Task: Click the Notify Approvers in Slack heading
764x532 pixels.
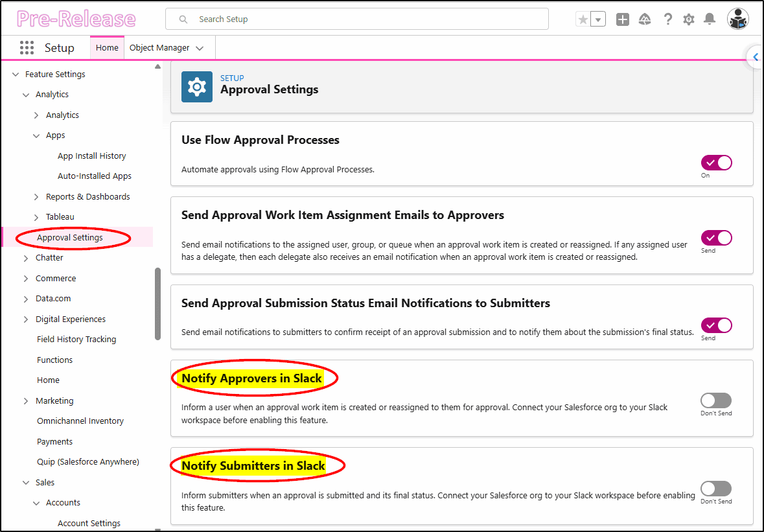Action: click(x=251, y=378)
